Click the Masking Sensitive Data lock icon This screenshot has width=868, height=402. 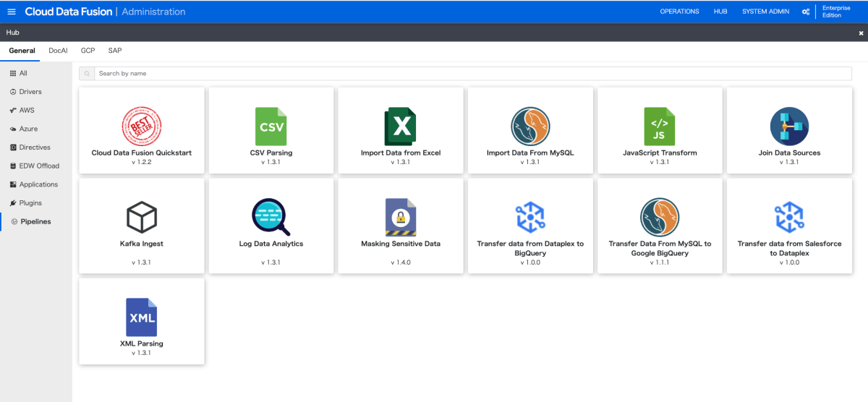click(x=401, y=217)
